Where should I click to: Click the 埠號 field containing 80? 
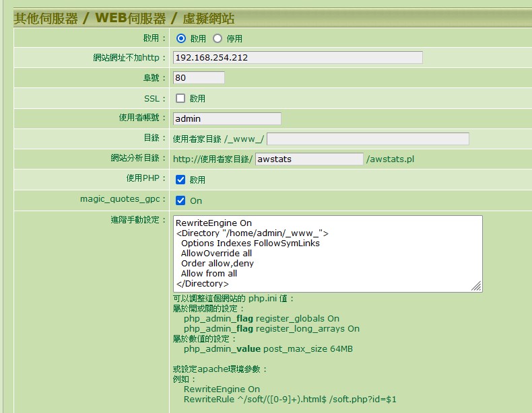pyautogui.click(x=199, y=78)
